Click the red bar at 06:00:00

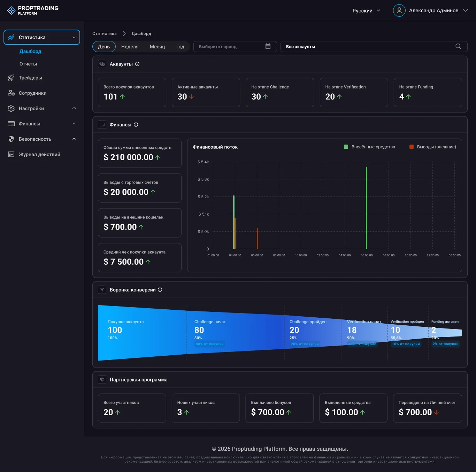tap(258, 238)
